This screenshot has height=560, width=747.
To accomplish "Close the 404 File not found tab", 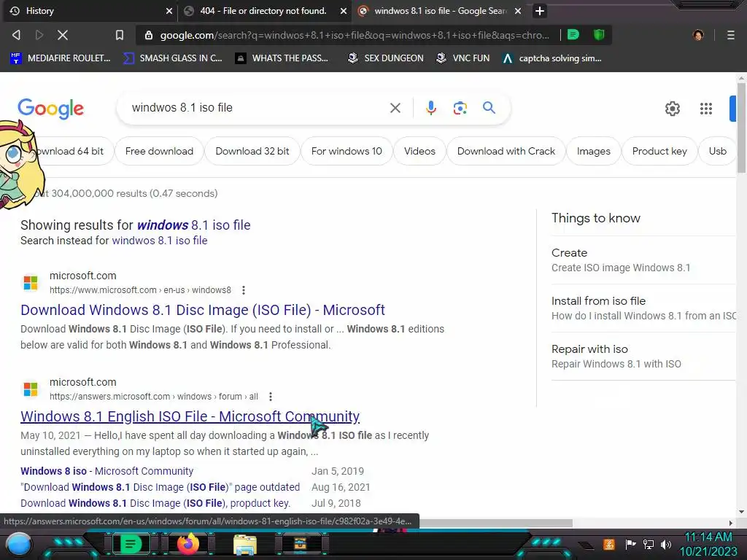I will [x=343, y=11].
